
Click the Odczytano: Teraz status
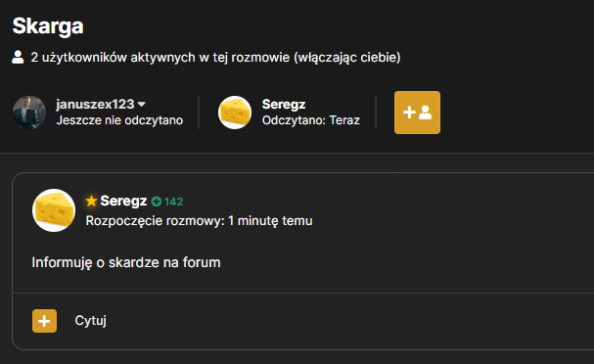click(311, 120)
